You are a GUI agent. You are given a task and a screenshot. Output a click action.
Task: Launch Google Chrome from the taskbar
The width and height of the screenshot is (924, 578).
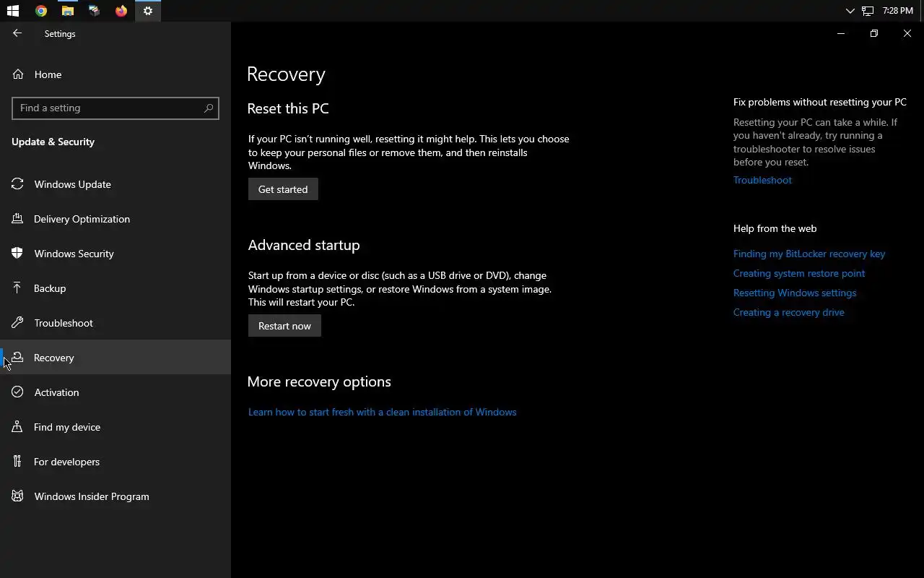41,11
